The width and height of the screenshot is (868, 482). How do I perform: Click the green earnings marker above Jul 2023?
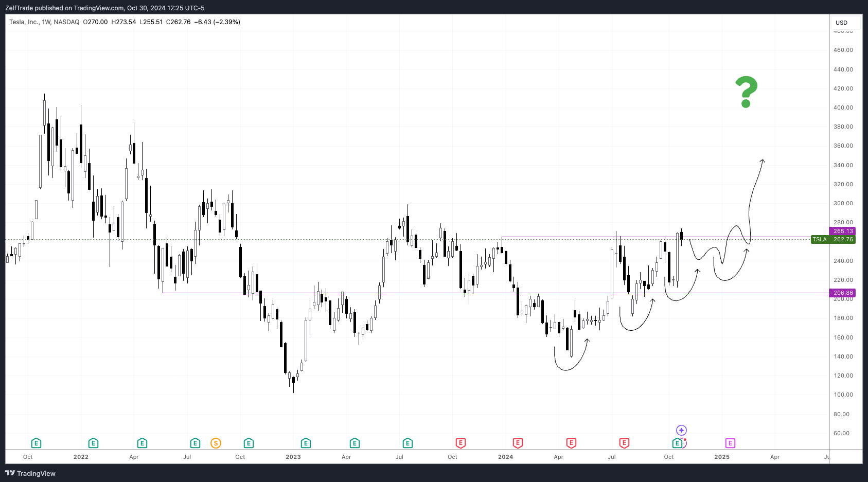408,443
